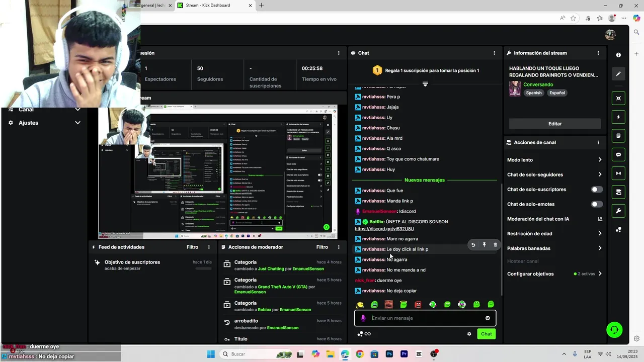Screen dimensions: 644x362
Task: Open the green-outlined wrench sidebar icon
Action: 618,211
